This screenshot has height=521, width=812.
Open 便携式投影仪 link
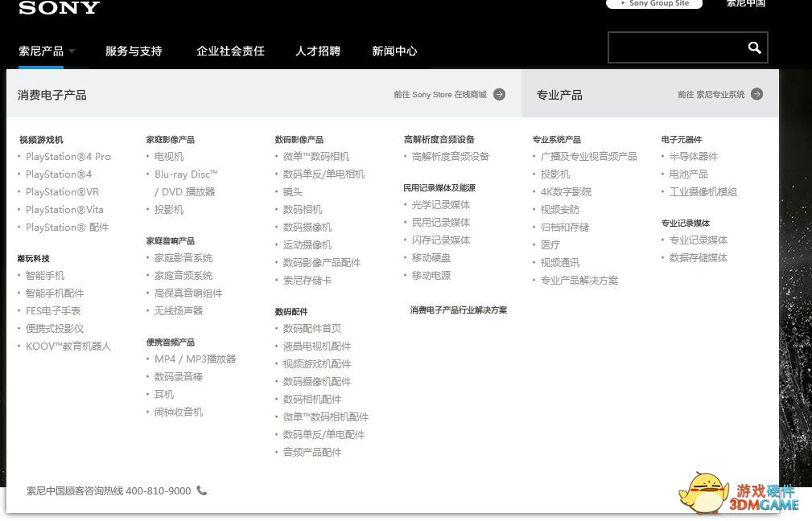click(55, 328)
